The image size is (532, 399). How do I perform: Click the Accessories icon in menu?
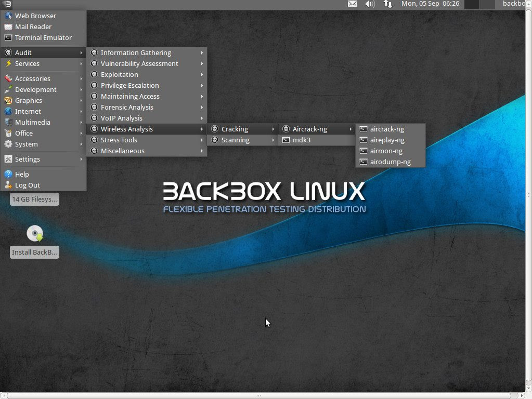[x=8, y=78]
